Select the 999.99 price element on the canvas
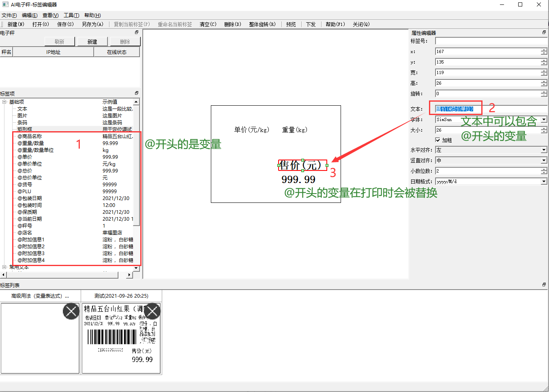Image resolution: width=549 pixels, height=392 pixels. [x=298, y=179]
